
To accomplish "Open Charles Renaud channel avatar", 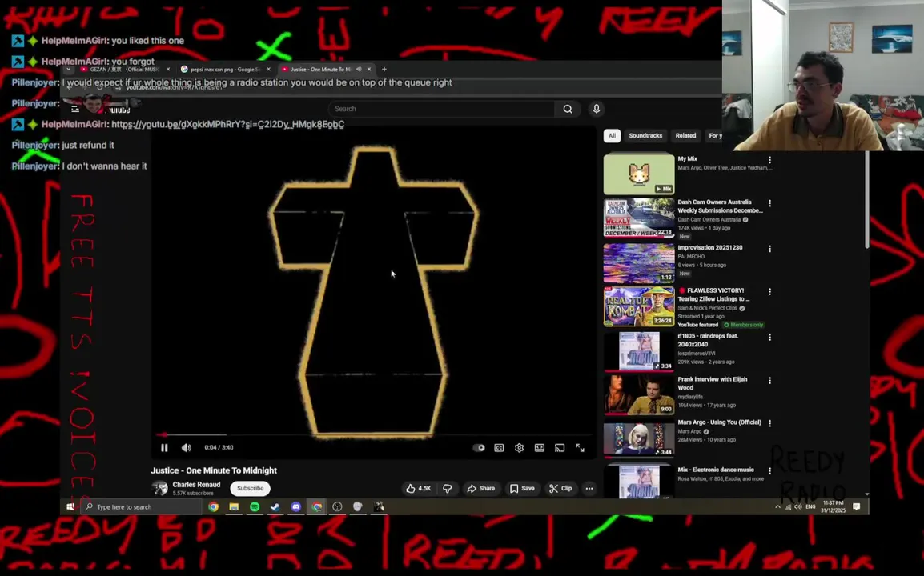I will 159,488.
